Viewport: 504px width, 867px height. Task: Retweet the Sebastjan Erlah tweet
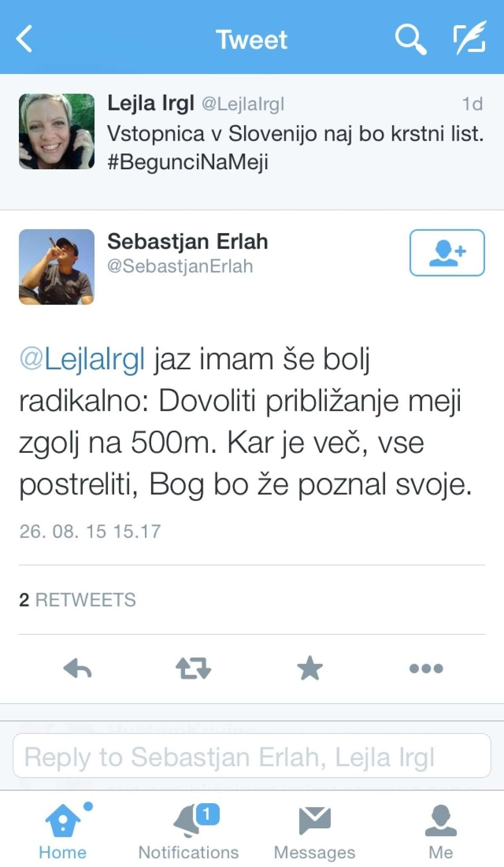(x=193, y=668)
